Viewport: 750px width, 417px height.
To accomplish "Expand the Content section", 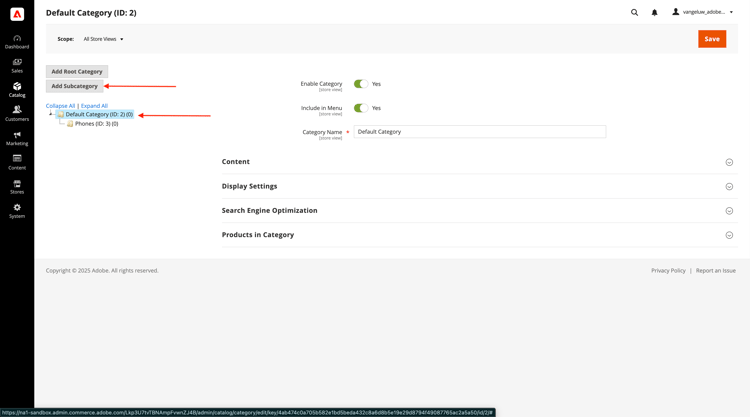I will 479,162.
